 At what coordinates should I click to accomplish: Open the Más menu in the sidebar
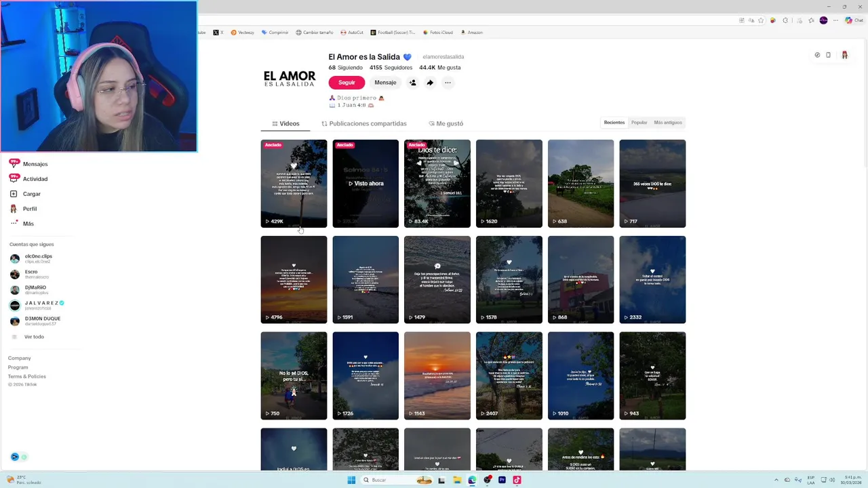[x=21, y=224]
